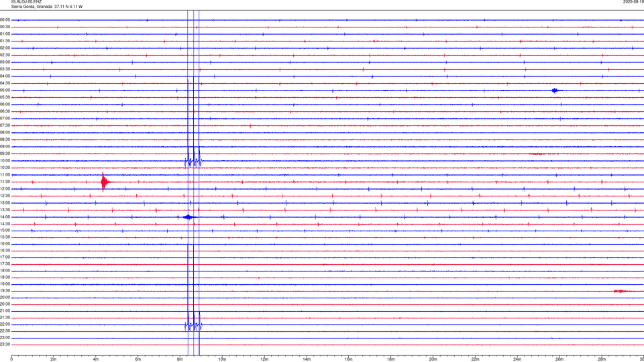The image size is (644, 362).
Task: Click the 12:00 time label
Action: point(5,189)
